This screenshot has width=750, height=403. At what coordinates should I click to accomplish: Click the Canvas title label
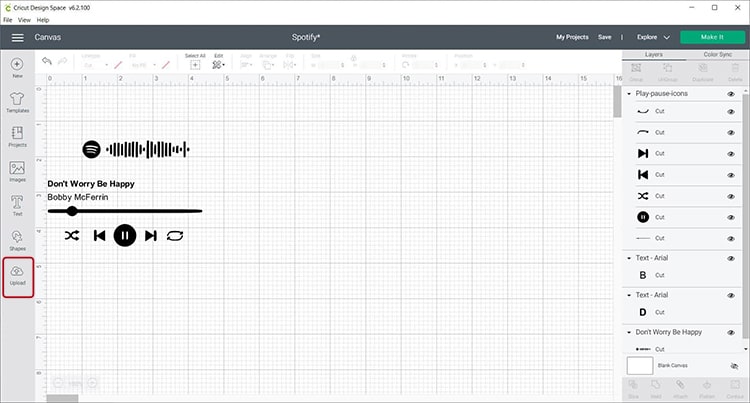click(47, 37)
